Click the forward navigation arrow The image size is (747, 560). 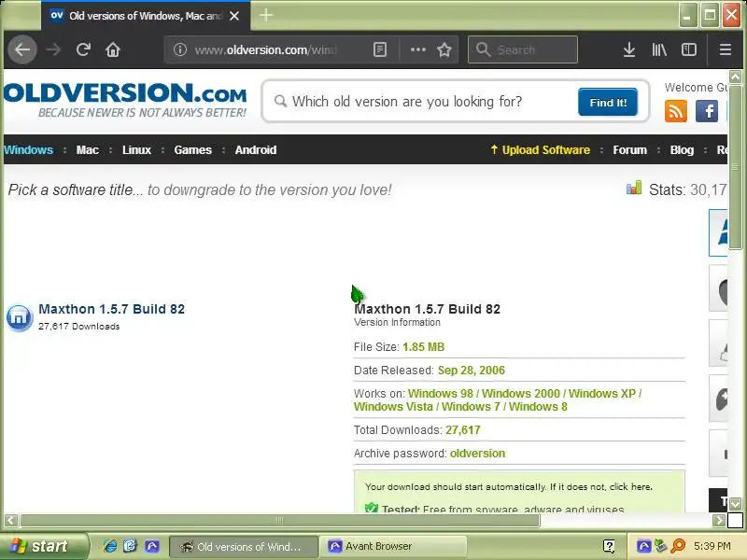[x=53, y=49]
